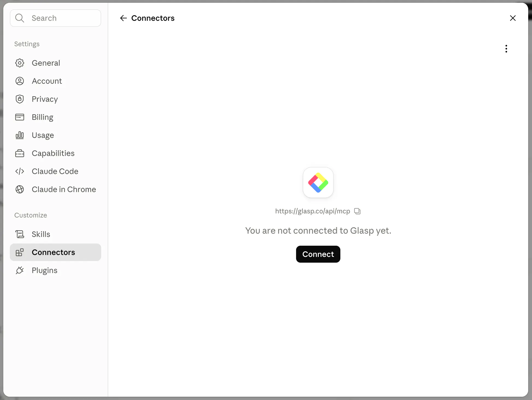
Task: Close the settings dialog
Action: [513, 18]
